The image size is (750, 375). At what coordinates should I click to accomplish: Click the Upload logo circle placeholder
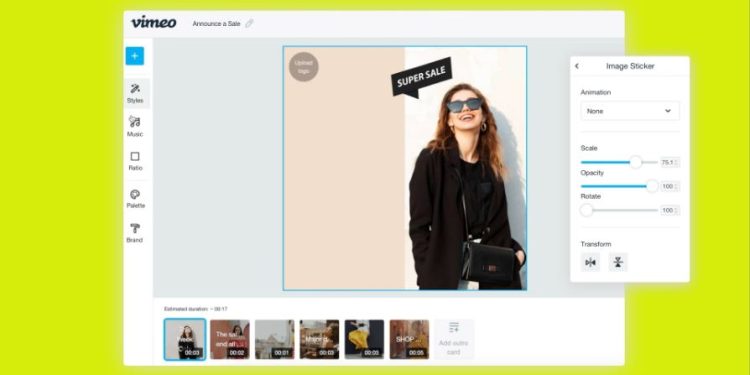304,66
